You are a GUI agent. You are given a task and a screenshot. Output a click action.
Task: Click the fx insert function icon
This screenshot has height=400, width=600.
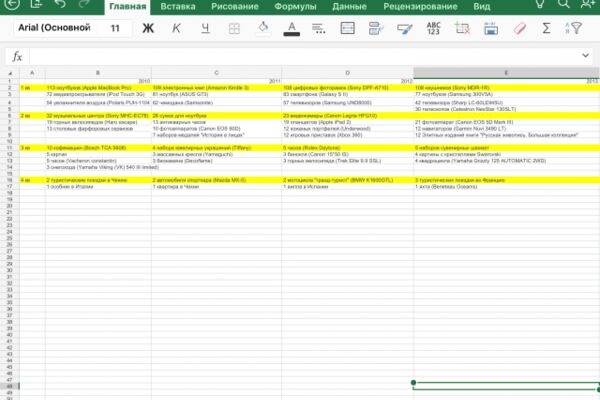tap(17, 57)
